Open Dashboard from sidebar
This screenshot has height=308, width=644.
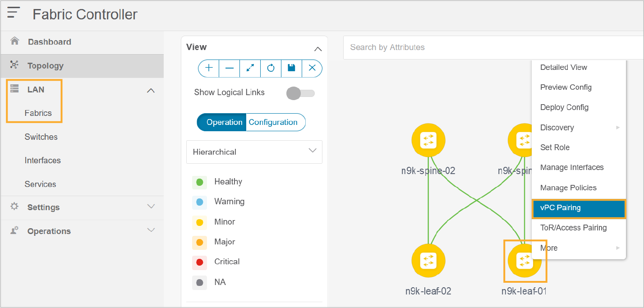point(82,42)
